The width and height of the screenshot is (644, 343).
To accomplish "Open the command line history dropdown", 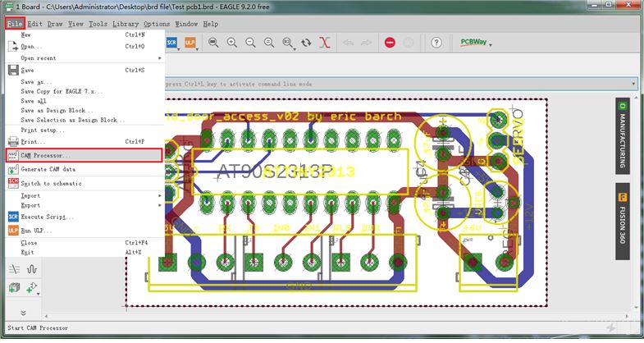I will click(x=634, y=84).
